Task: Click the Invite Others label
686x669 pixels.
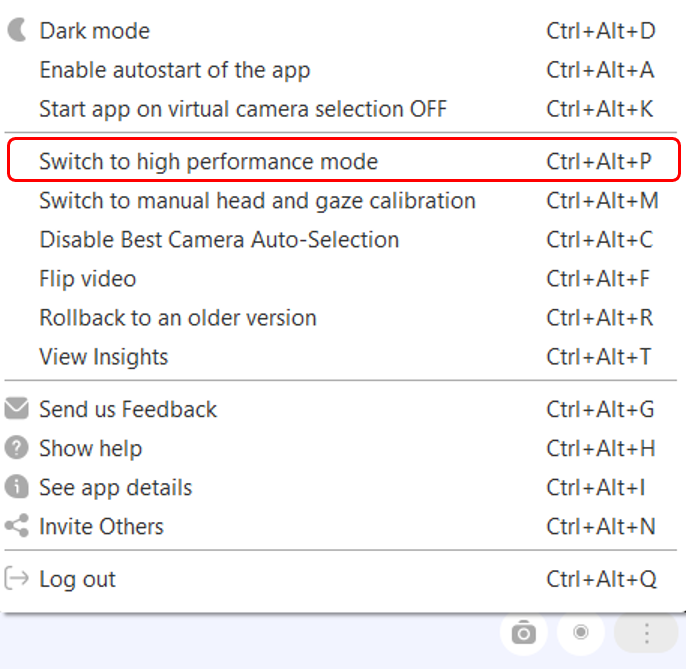Action: coord(101,527)
